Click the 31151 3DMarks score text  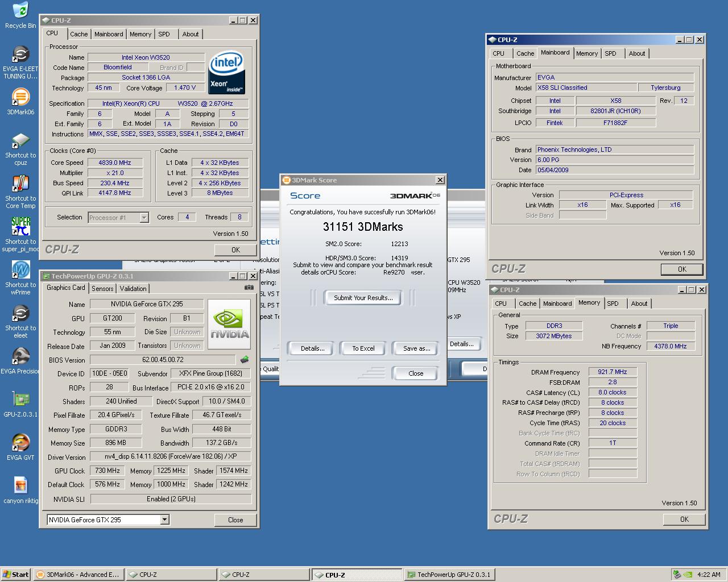pos(363,227)
